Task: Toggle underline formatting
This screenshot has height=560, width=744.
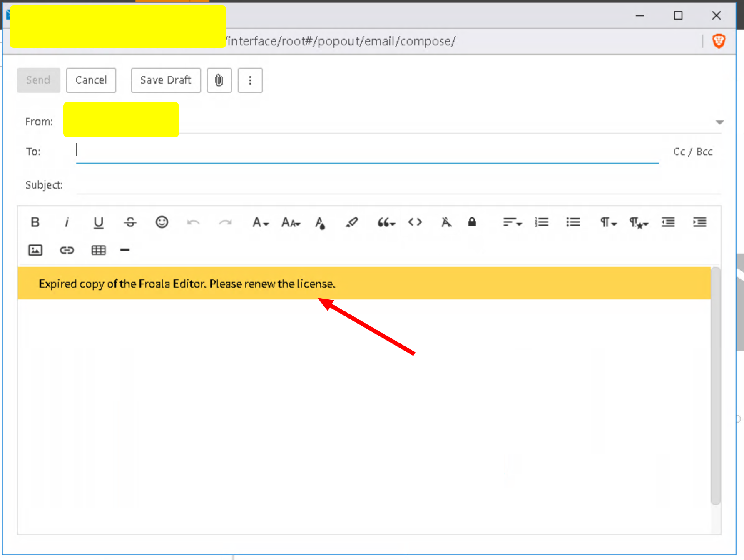Action: (x=98, y=222)
